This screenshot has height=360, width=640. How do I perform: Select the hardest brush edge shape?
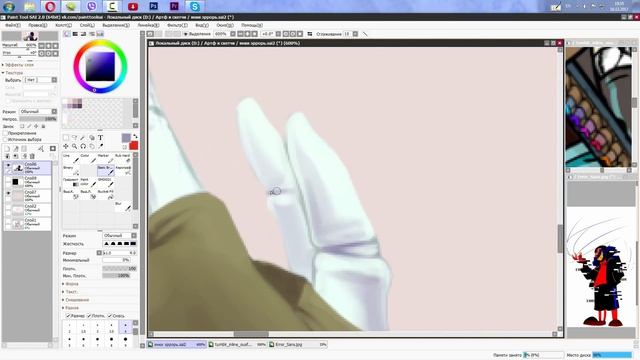pyautogui.click(x=133, y=244)
